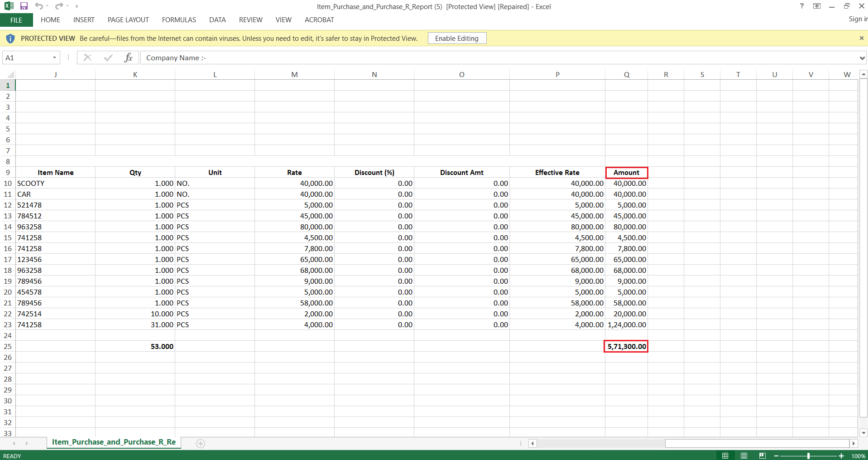This screenshot has width=868, height=460.
Task: Click the zoom in plus button
Action: (x=841, y=456)
